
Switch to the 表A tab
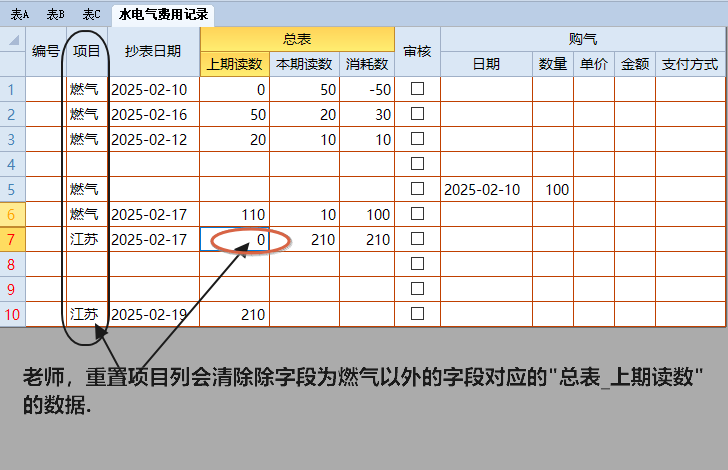click(20, 14)
